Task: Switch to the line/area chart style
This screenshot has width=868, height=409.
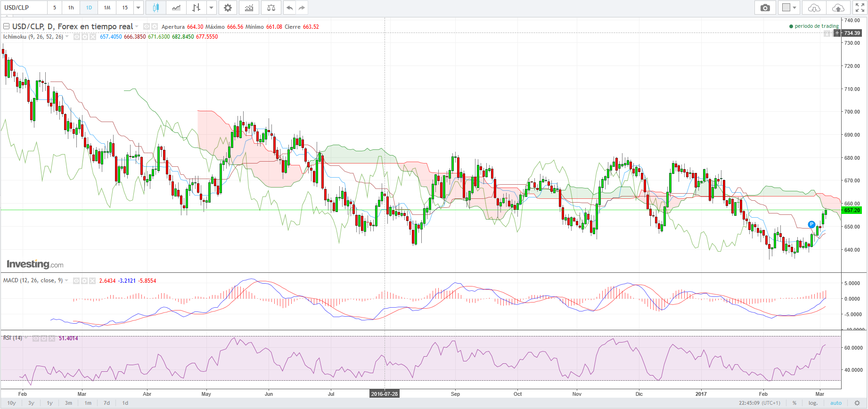Action: 176,8
